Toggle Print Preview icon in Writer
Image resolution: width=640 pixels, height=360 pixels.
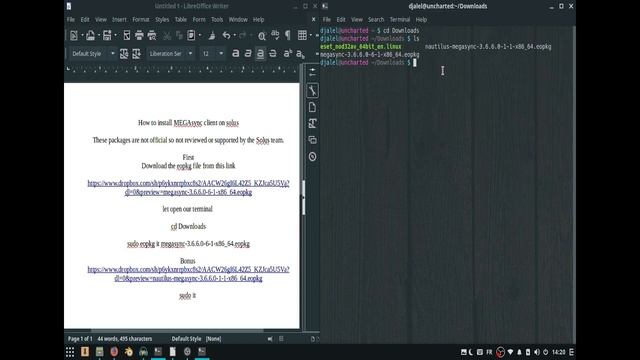pyautogui.click(x=152, y=36)
